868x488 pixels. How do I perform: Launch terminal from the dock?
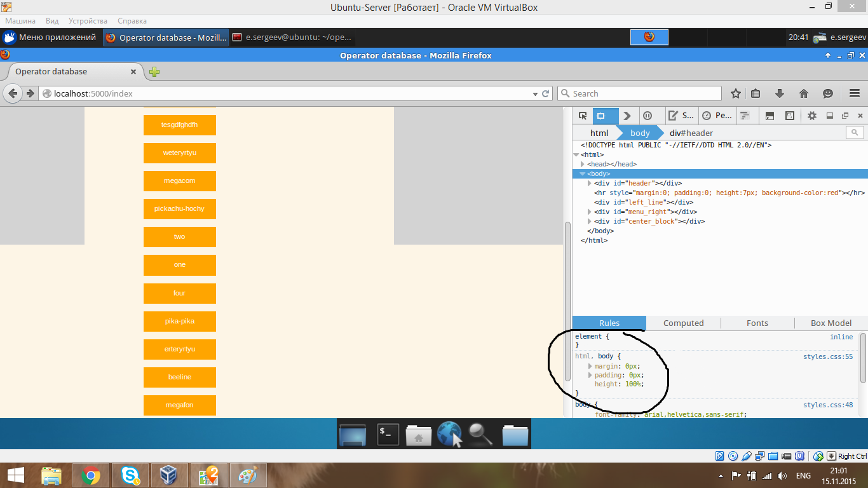pyautogui.click(x=388, y=435)
